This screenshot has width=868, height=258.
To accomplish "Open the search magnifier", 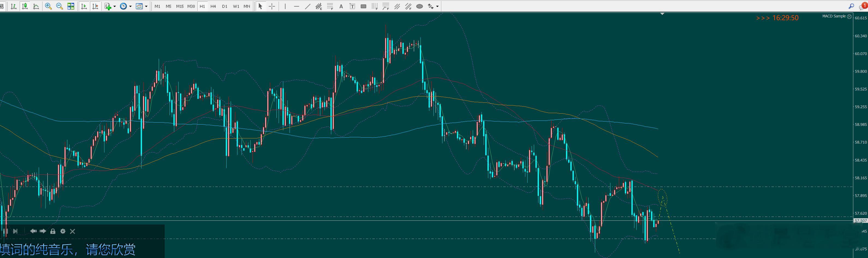I will 851,6.
